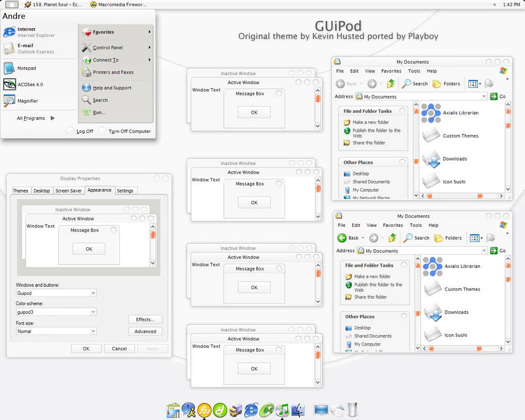Click the AIM running man icon in the dock
Viewport: 525px width, 420px height.
click(x=189, y=410)
